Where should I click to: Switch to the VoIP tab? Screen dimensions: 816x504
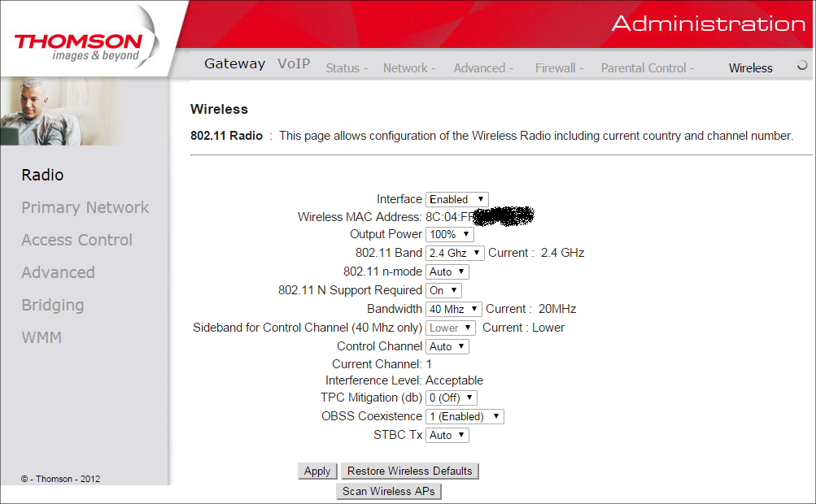[x=294, y=63]
